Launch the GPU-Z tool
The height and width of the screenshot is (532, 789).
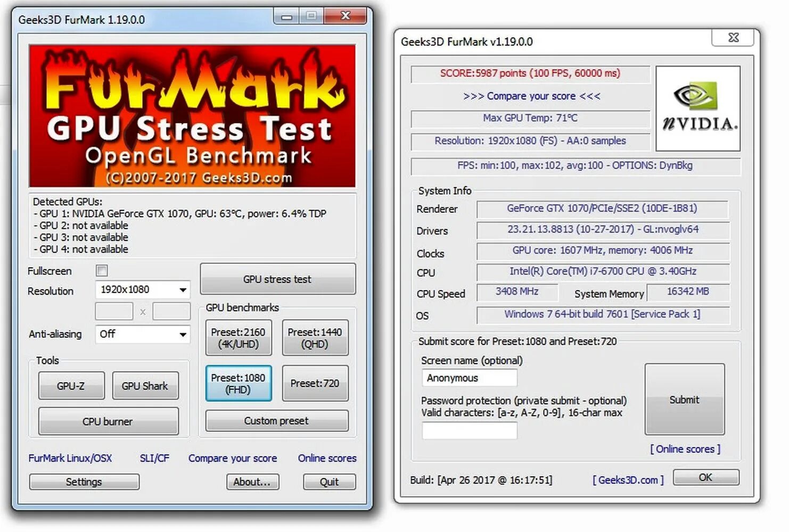tap(71, 386)
